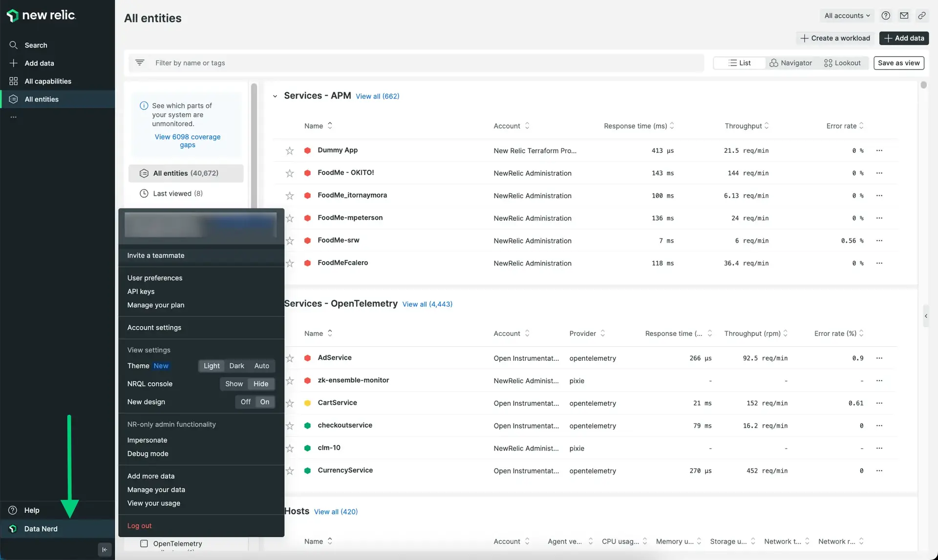Open the All accounts dropdown

coord(847,16)
